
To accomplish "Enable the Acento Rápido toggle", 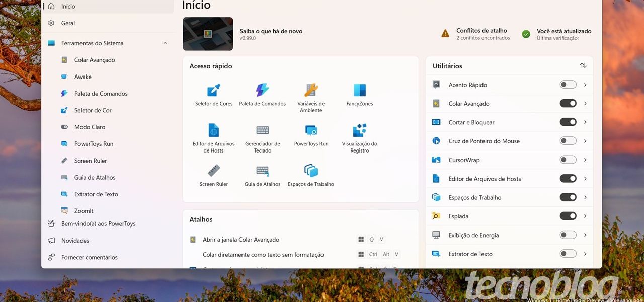I will coord(568,85).
